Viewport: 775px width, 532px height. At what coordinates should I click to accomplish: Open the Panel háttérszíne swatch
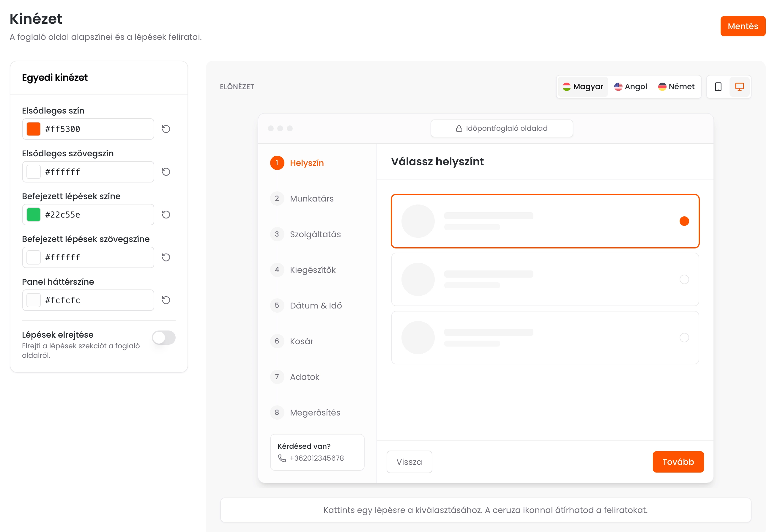33,300
